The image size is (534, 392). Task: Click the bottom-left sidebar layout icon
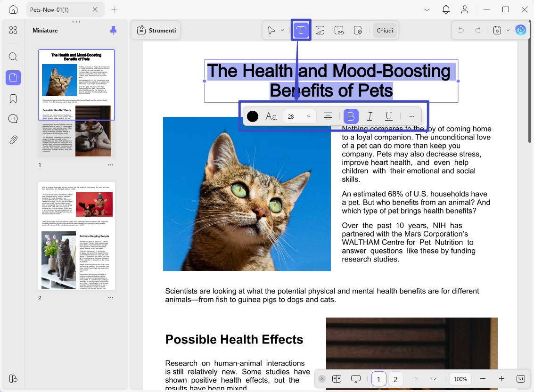[x=13, y=378]
